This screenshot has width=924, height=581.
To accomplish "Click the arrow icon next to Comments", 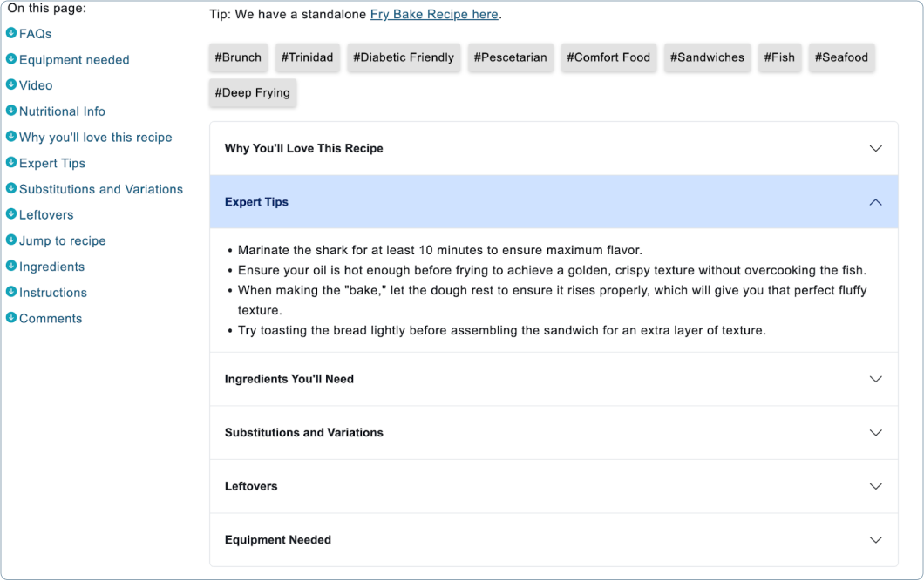I will (x=12, y=318).
